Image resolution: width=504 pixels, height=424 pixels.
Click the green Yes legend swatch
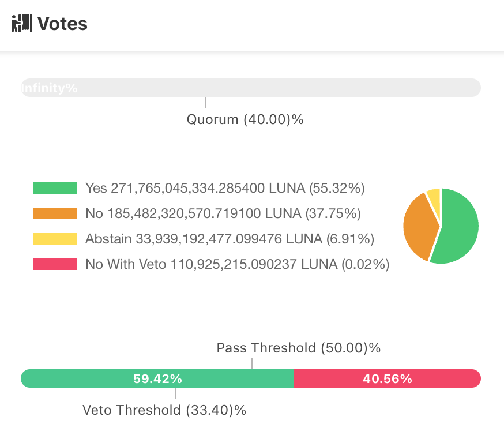pyautogui.click(x=55, y=188)
